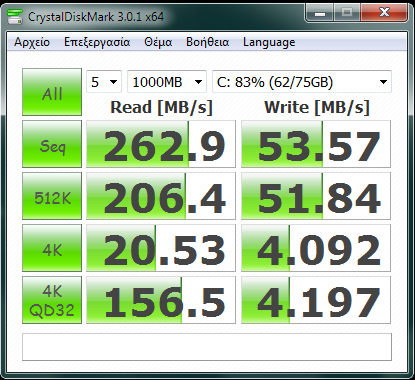Start the 4K benchmark
Screen dimensions: 415x380
52,248
